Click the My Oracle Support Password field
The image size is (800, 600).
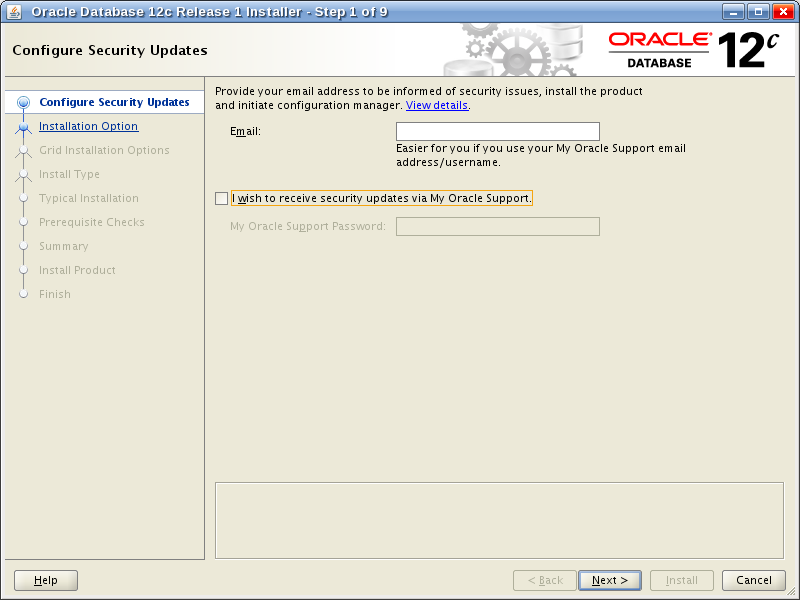pyautogui.click(x=497, y=227)
